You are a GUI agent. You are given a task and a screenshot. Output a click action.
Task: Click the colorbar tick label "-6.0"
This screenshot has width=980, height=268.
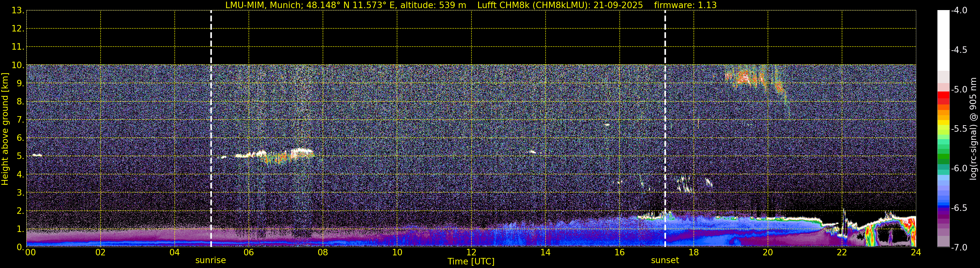pos(959,168)
